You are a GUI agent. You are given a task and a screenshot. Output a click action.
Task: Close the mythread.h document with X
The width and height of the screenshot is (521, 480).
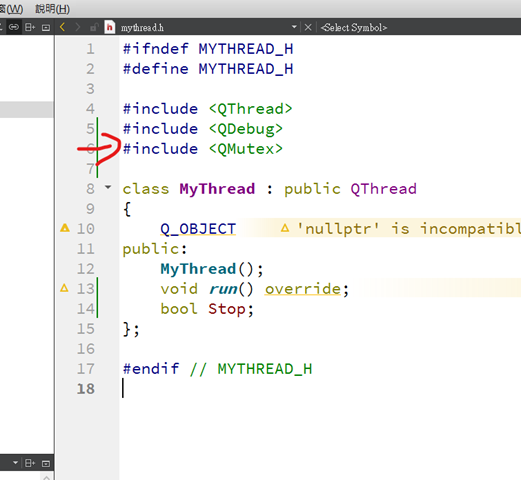pos(308,27)
